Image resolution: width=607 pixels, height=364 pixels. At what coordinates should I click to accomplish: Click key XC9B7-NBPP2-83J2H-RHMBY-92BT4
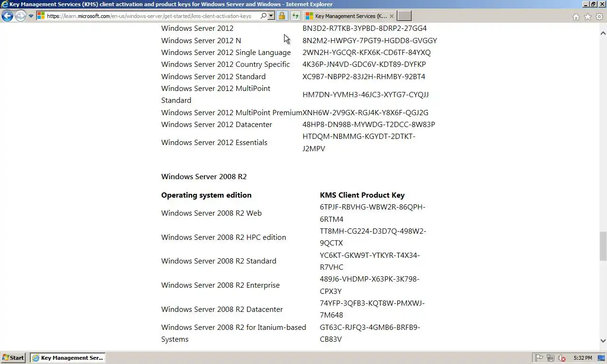[364, 77]
